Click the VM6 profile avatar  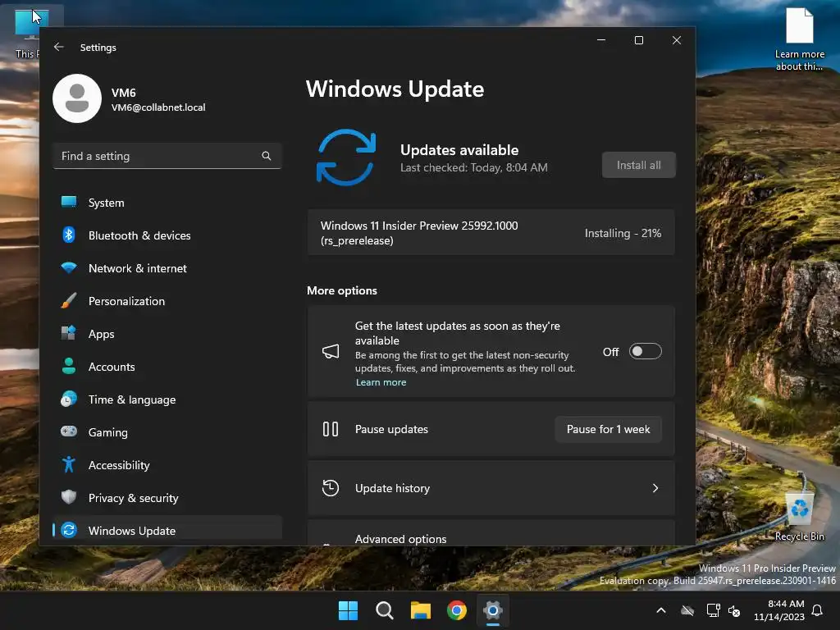[77, 98]
